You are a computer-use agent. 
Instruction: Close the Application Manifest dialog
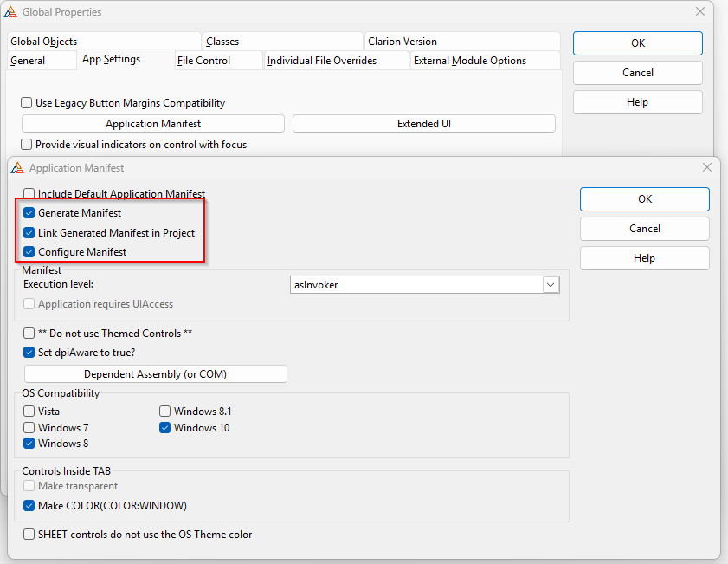[x=707, y=168]
